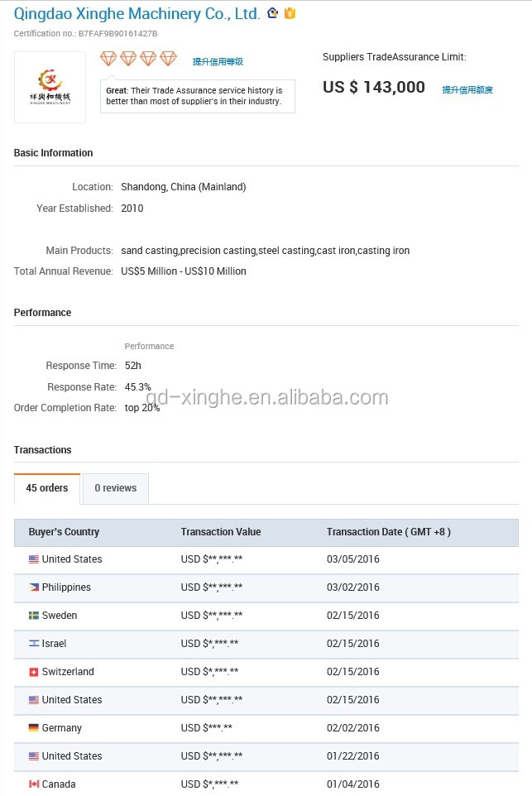
Task: Open Qingdao Xinghe Machinery Co., Ltd. link
Action: pyautogui.click(x=137, y=13)
